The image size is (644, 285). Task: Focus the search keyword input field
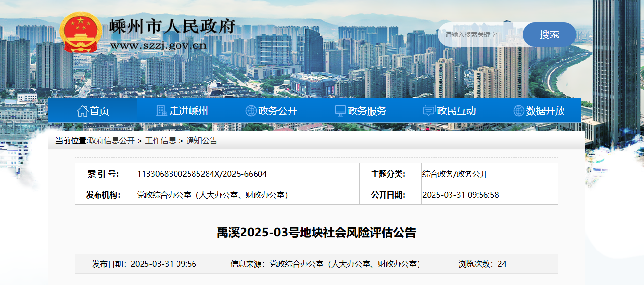tap(480, 34)
